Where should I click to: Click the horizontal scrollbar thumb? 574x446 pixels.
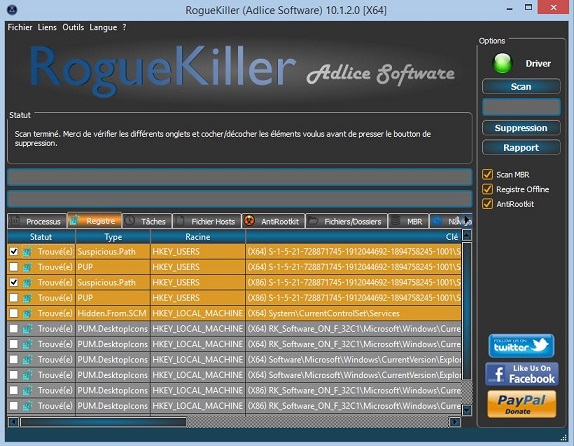pyautogui.click(x=103, y=422)
